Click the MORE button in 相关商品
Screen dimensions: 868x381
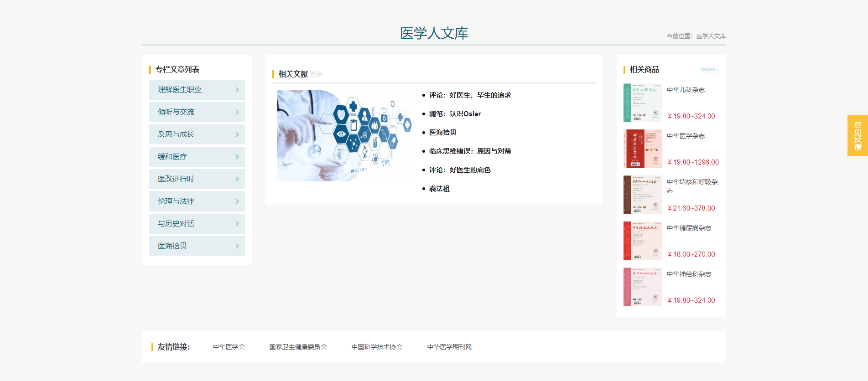(708, 70)
